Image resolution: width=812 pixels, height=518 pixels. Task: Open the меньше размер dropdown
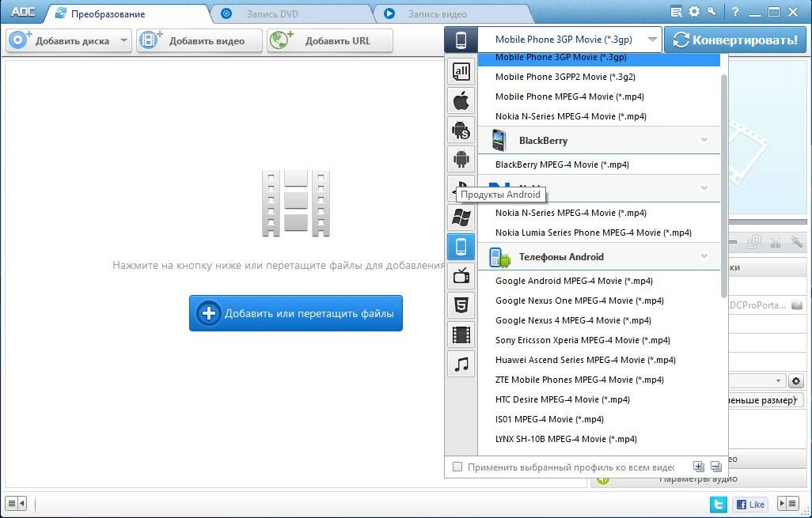(766, 400)
